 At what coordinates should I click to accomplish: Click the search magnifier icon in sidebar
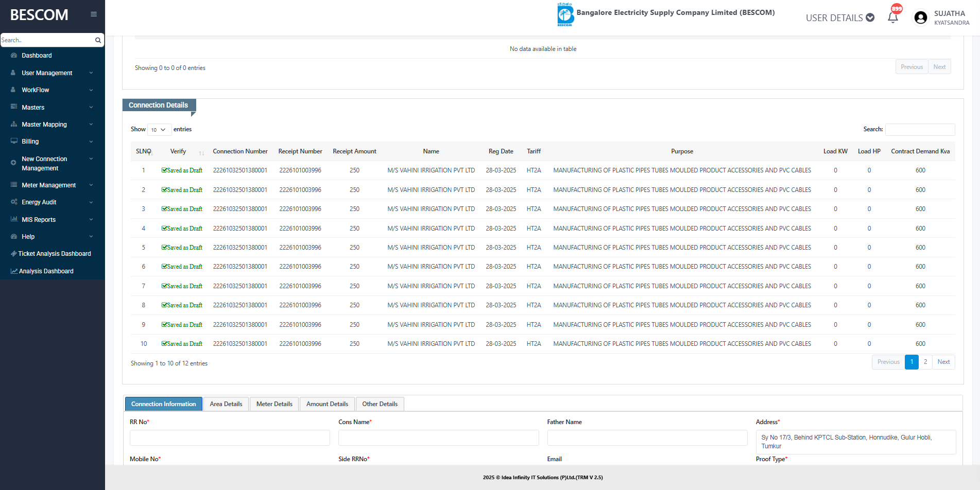point(98,40)
